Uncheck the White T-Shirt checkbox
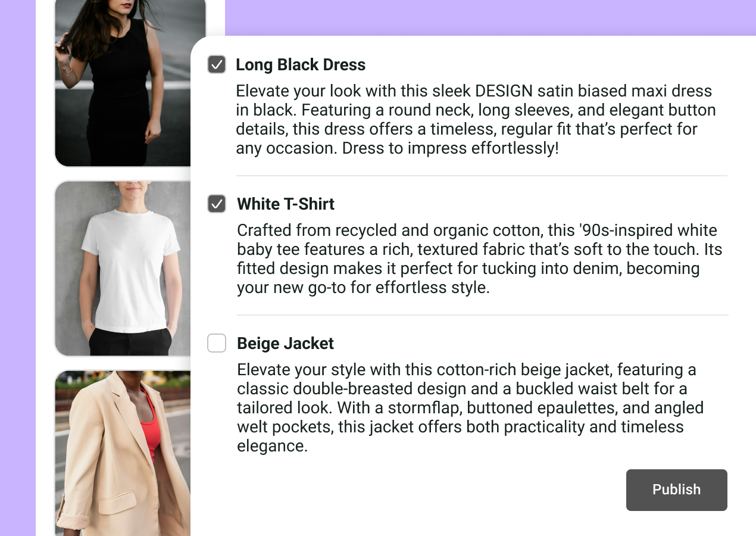756x536 pixels. point(217,204)
